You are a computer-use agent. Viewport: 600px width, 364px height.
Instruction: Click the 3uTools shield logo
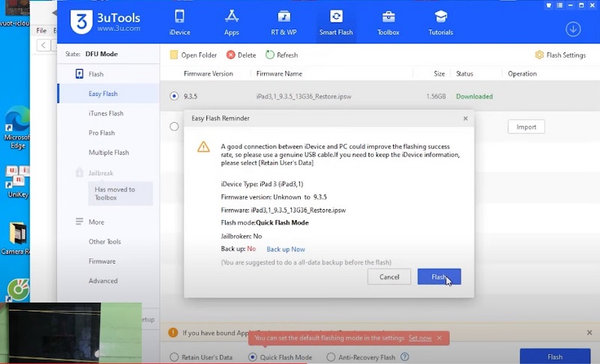point(81,22)
